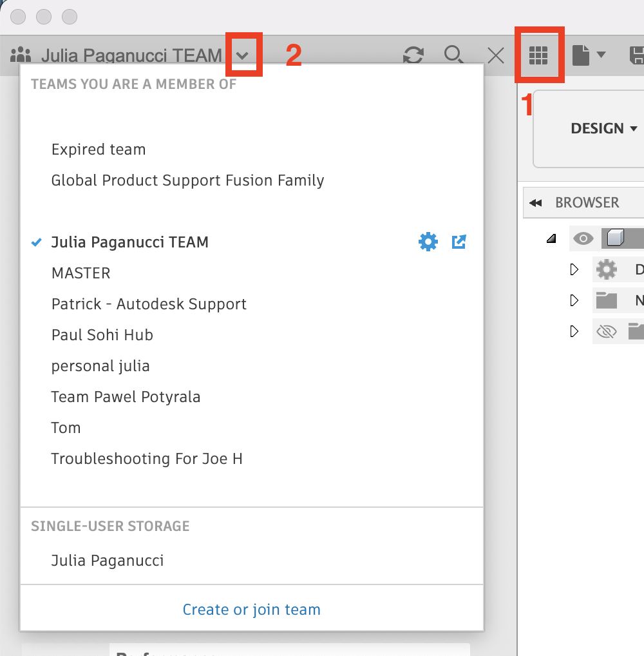Click the team people icon
Screen dimensions: 644x656
pos(21,55)
